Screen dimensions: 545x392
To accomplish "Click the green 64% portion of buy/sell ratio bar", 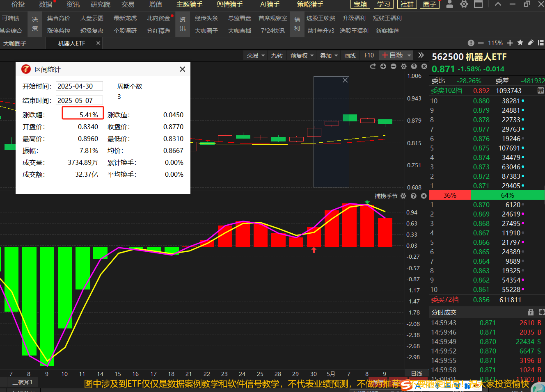I will click(x=508, y=195).
